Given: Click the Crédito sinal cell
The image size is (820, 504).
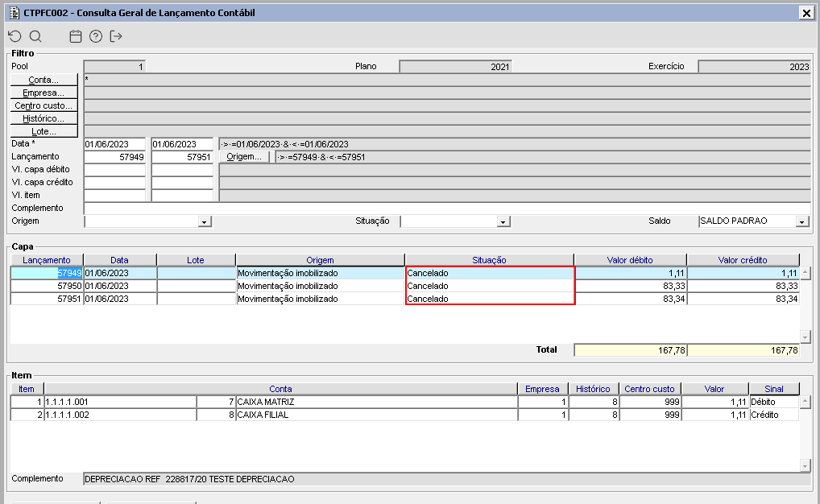Looking at the screenshot, I should (774, 415).
